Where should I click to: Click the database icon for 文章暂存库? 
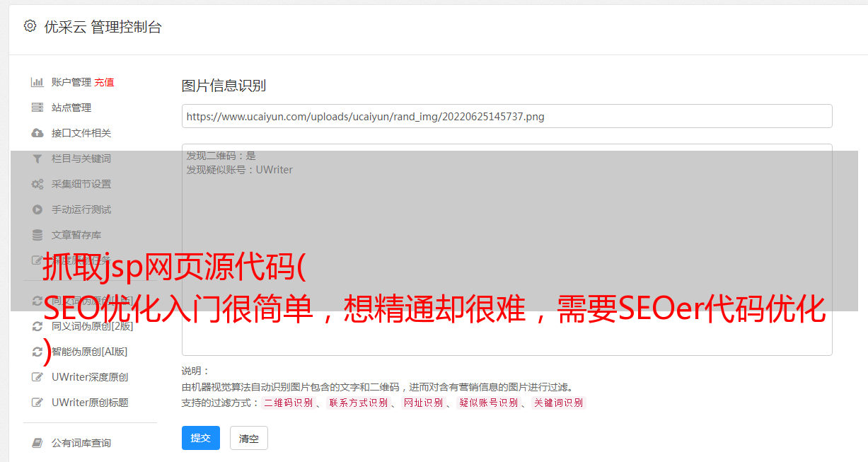[x=37, y=235]
